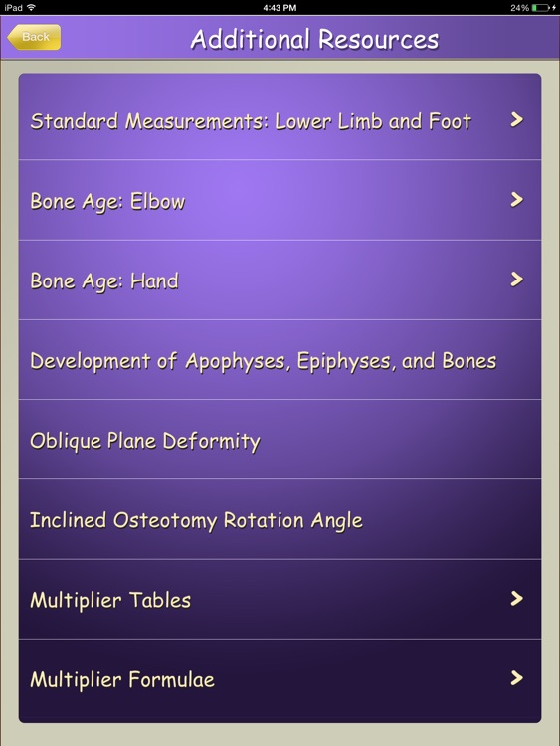Tap the gold Back button
This screenshot has width=560, height=746.
click(34, 37)
